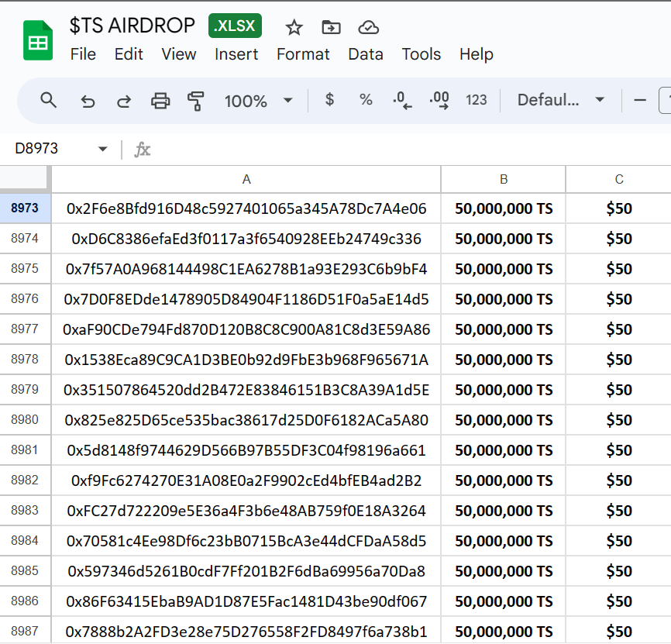
Task: Print the spreadsheet
Action: 160,101
